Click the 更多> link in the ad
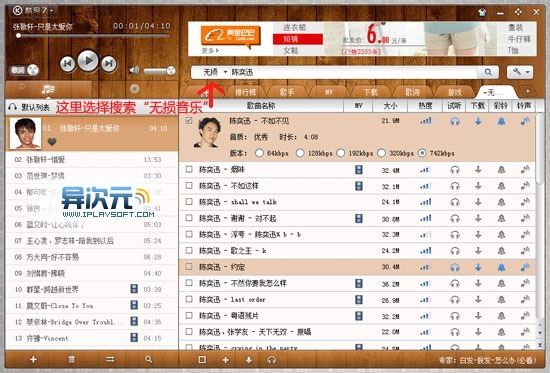 tap(210, 51)
